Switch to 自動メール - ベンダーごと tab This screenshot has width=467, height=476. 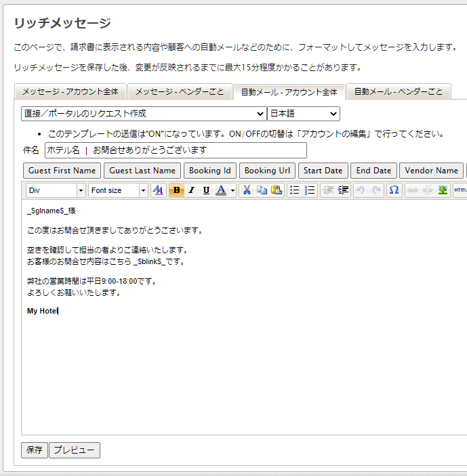[x=398, y=91]
